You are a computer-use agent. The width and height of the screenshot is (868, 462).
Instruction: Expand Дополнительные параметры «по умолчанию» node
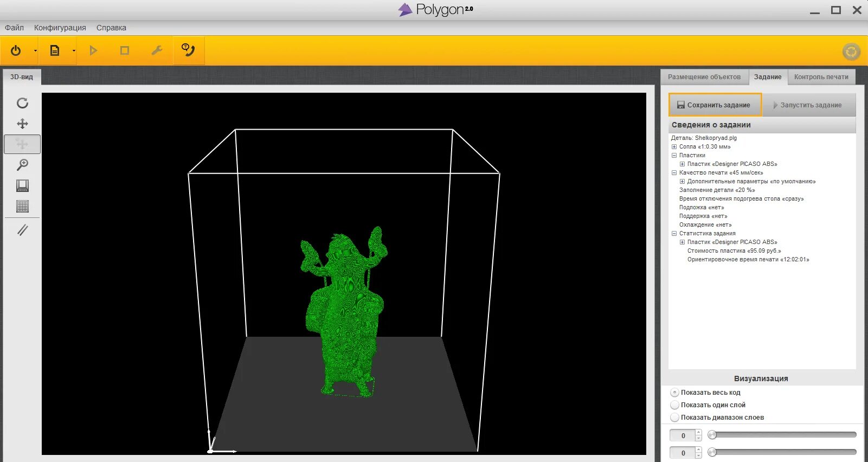(x=682, y=182)
